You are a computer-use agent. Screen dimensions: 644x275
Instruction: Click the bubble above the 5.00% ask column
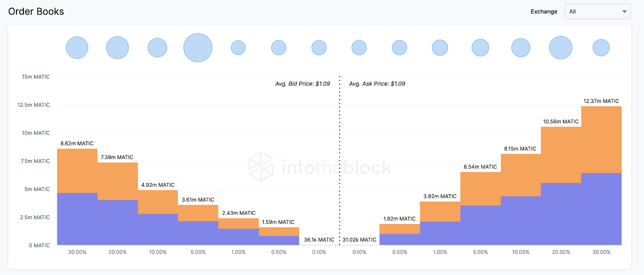click(x=480, y=48)
